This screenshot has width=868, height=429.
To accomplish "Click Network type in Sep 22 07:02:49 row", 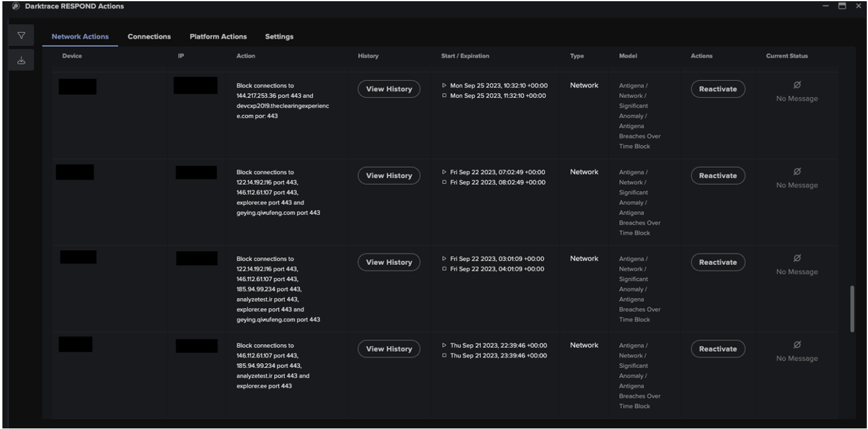I will 584,172.
